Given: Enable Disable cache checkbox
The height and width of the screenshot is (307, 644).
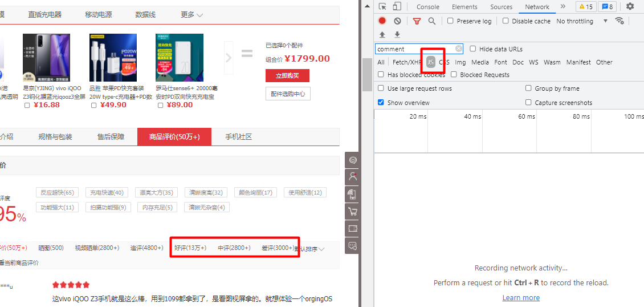Looking at the screenshot, I should point(506,21).
